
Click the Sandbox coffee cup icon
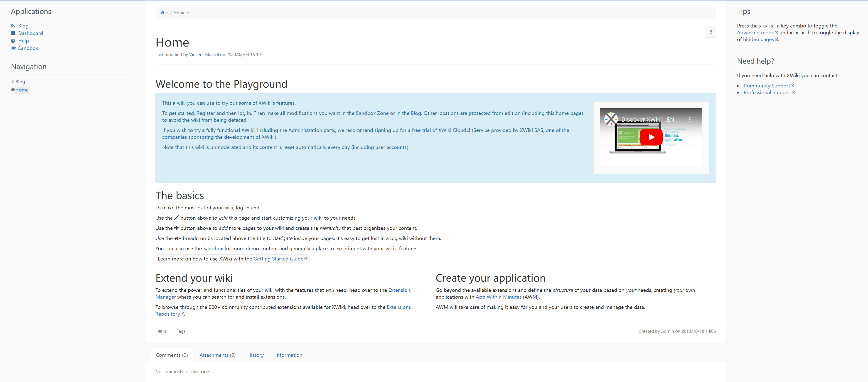[13, 48]
